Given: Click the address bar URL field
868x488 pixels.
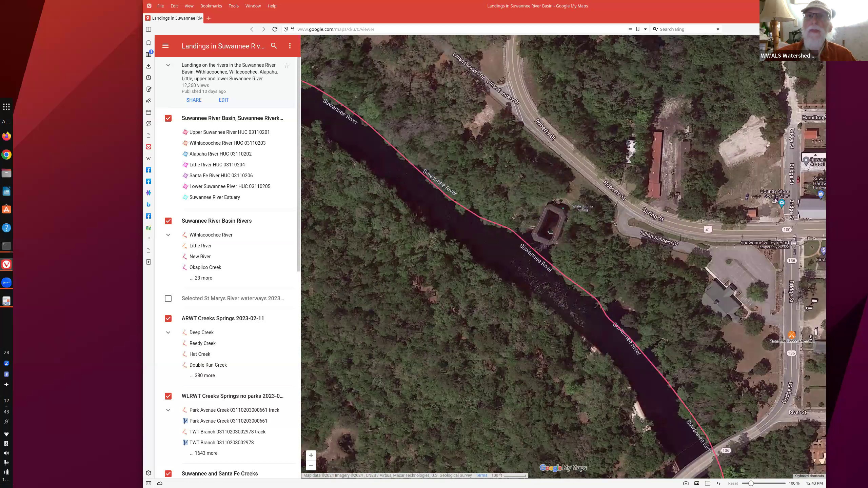Looking at the screenshot, I should tap(458, 29).
